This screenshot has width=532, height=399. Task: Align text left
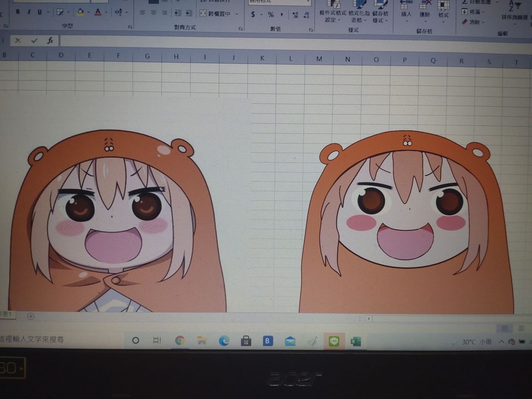142,13
